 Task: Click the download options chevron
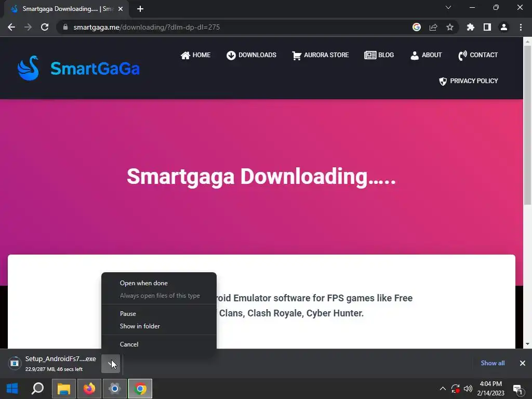111,363
